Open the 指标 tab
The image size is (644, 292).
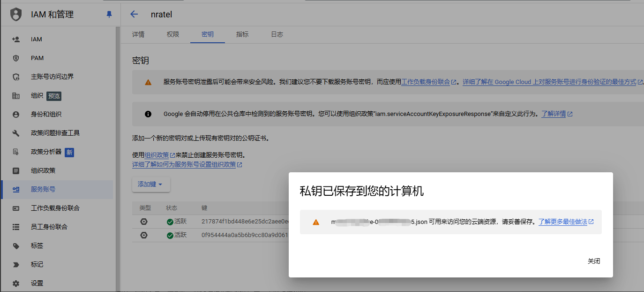point(242,34)
